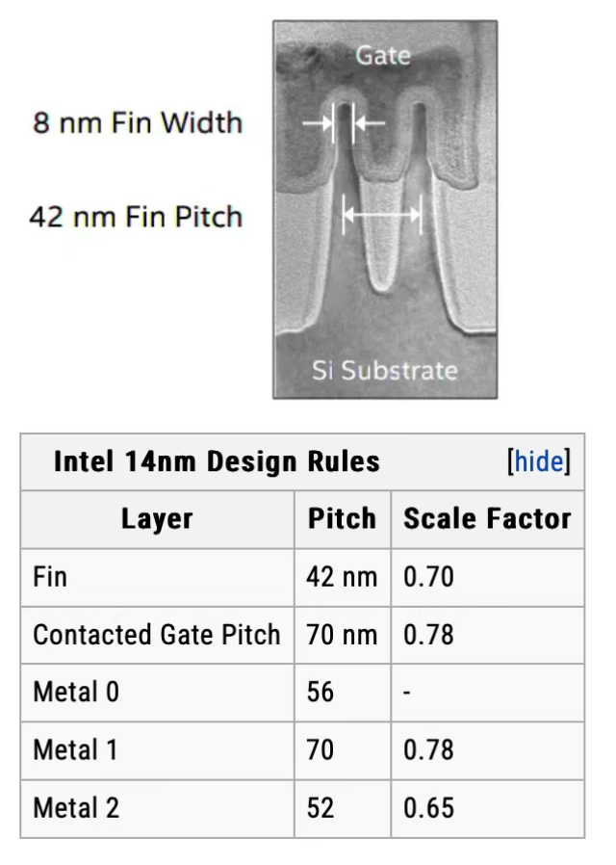This screenshot has width=616, height=865.
Task: Click the Layer column header
Action: point(157,519)
